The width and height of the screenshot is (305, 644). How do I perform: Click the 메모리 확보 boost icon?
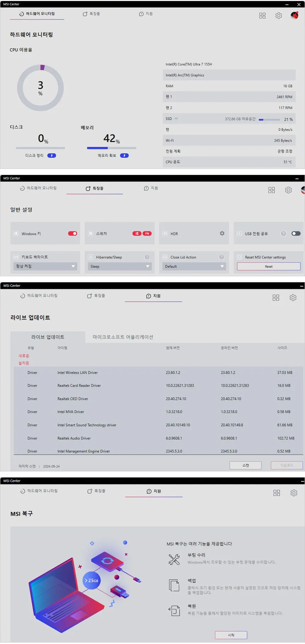point(124,156)
